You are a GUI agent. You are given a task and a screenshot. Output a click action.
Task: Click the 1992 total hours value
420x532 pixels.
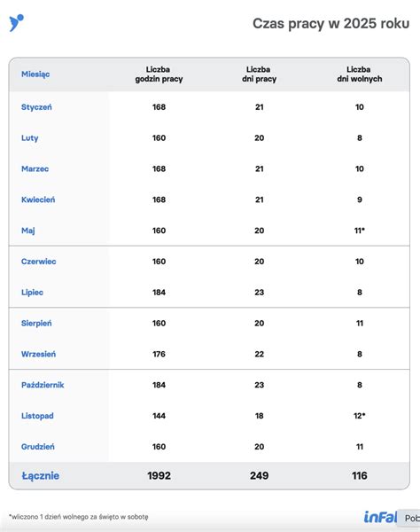click(159, 475)
